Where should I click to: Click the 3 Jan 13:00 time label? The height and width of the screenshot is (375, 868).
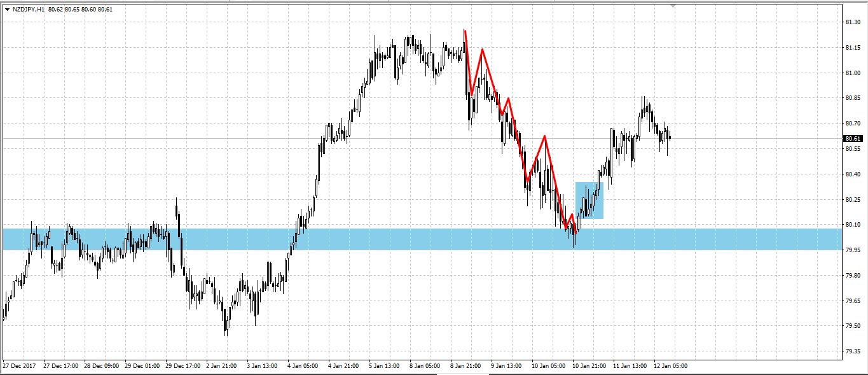click(262, 366)
